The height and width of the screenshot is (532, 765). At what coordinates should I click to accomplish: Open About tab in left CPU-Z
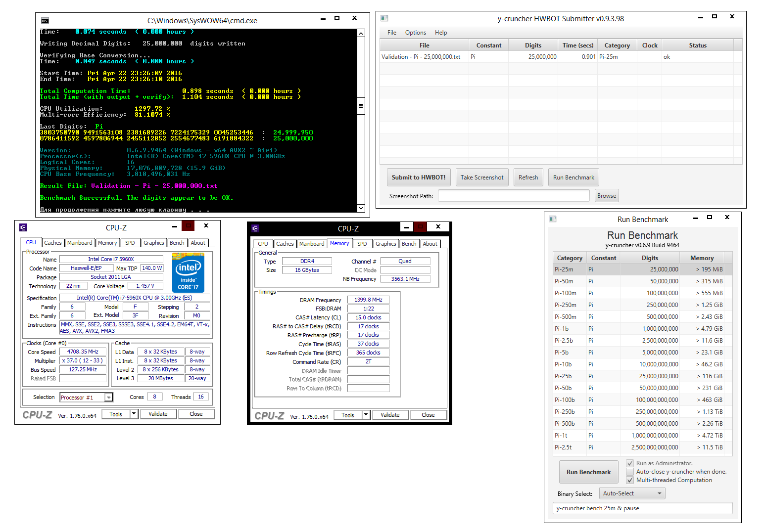pyautogui.click(x=198, y=243)
